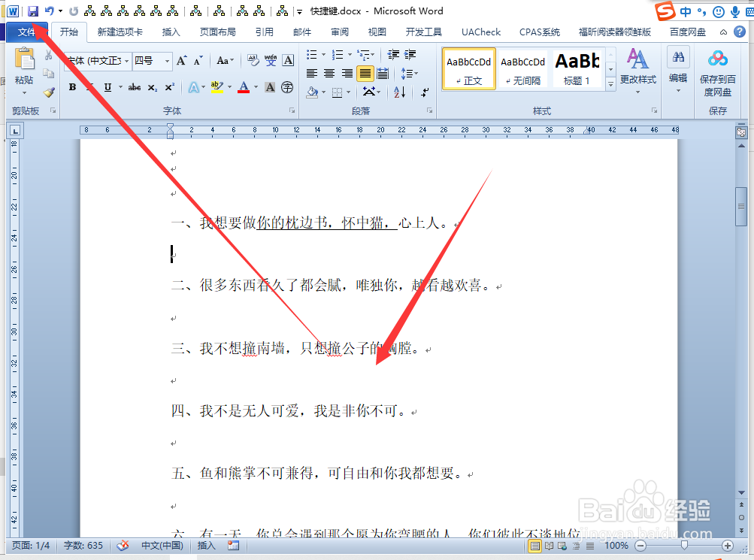754x560 pixels.
Task: Open phonetic guide (wén) tool
Action: tap(271, 60)
